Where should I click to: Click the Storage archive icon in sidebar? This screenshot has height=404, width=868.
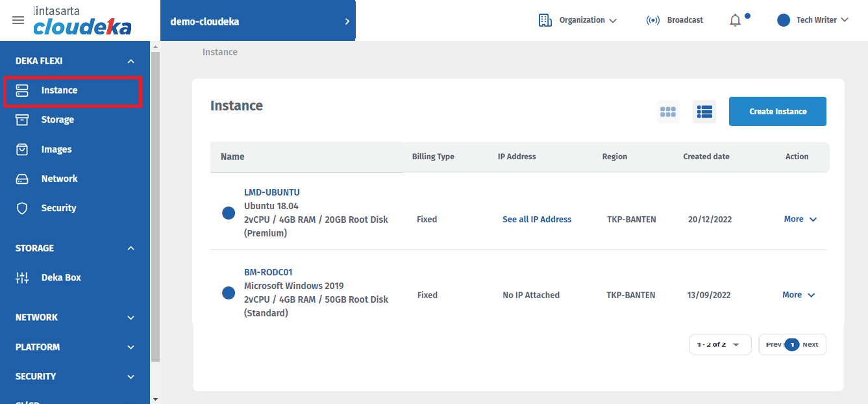click(22, 120)
